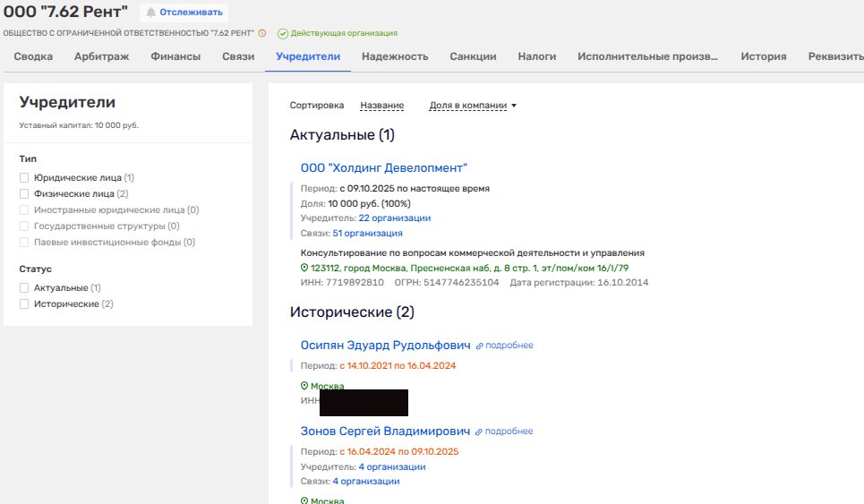Click the link icon next to Зонов's подробнее

(x=480, y=431)
